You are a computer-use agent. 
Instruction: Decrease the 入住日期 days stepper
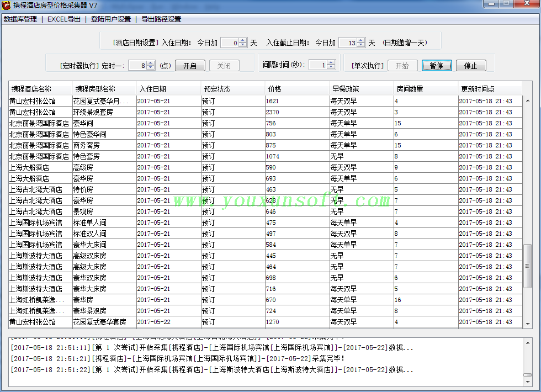[x=243, y=45]
